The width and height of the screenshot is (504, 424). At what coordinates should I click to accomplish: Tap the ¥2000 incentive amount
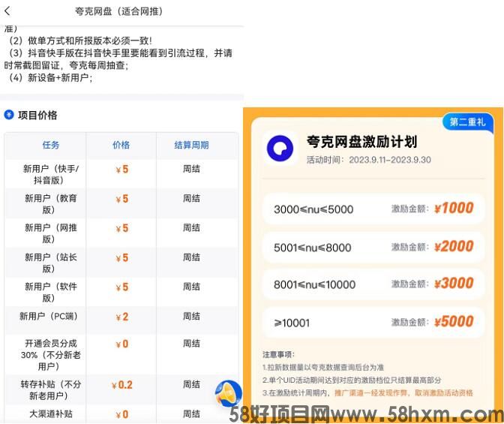(454, 247)
